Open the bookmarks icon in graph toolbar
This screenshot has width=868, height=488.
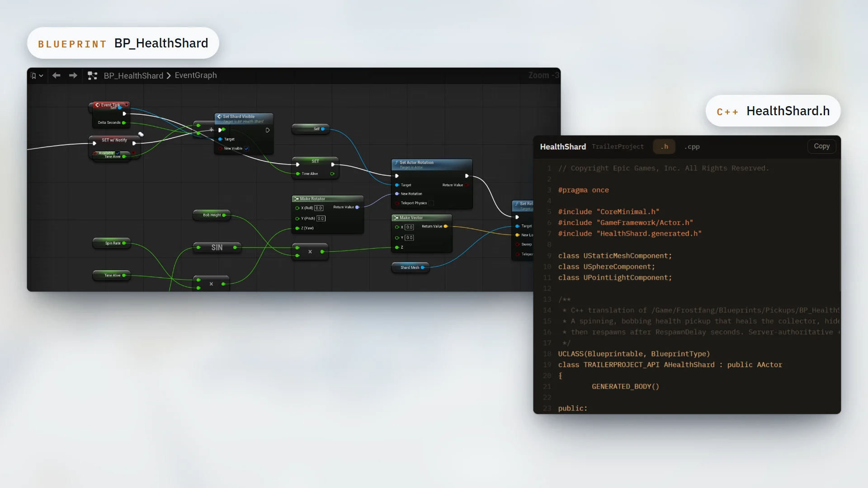pyautogui.click(x=33, y=75)
